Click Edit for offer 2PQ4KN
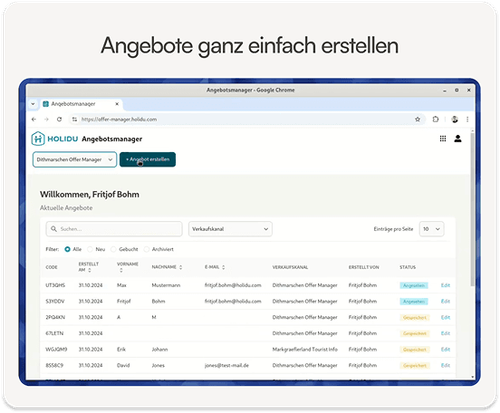Image resolution: width=500 pixels, height=413 pixels. click(x=445, y=317)
